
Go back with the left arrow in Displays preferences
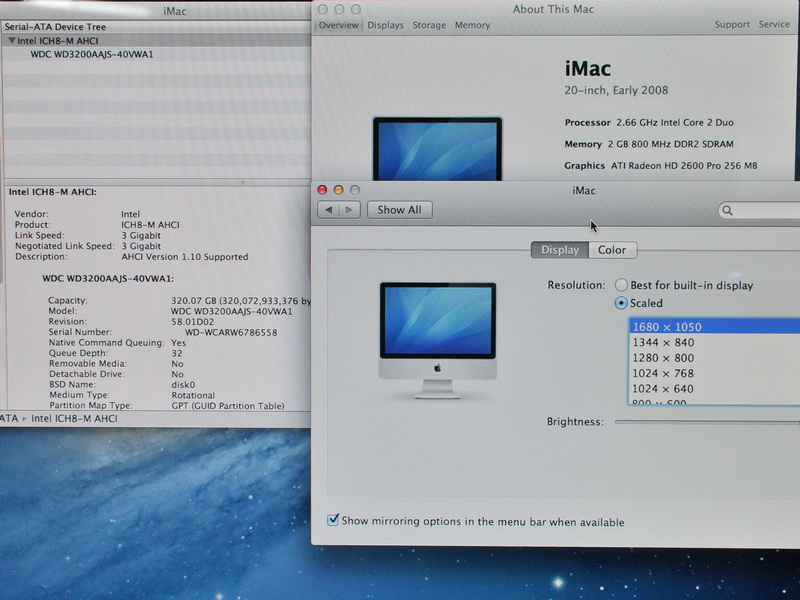(x=329, y=210)
